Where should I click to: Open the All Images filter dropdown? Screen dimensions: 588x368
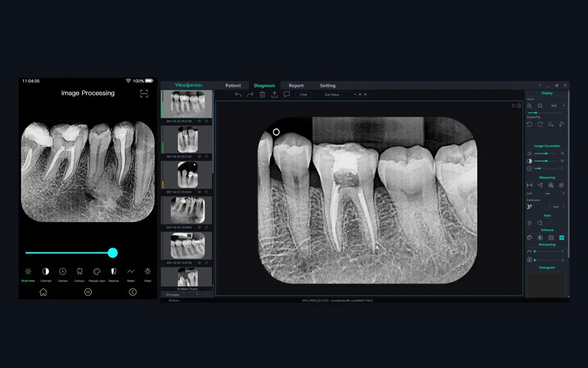pyautogui.click(x=182, y=294)
